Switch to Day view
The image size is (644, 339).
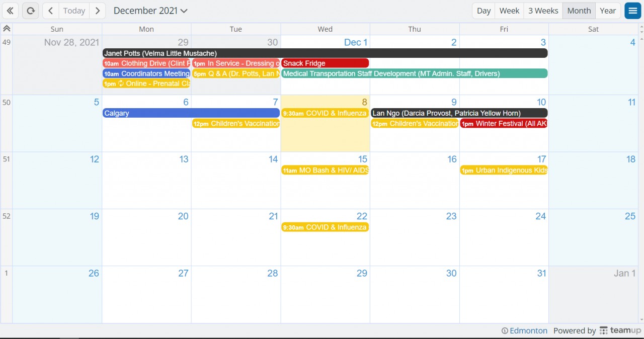484,11
